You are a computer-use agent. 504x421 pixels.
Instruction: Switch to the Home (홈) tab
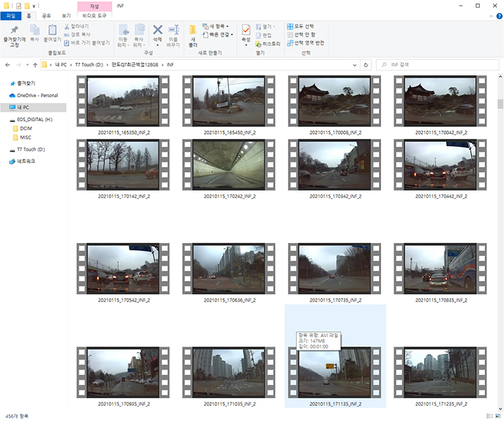point(28,16)
